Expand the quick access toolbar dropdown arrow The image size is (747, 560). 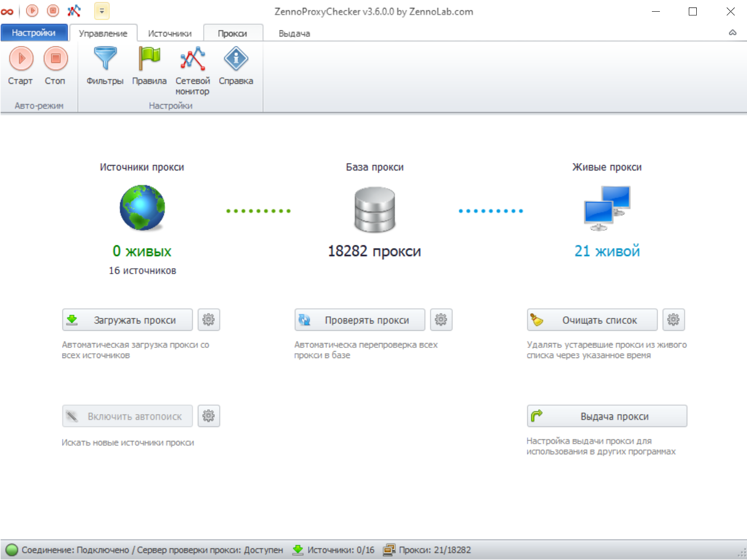coord(102,11)
